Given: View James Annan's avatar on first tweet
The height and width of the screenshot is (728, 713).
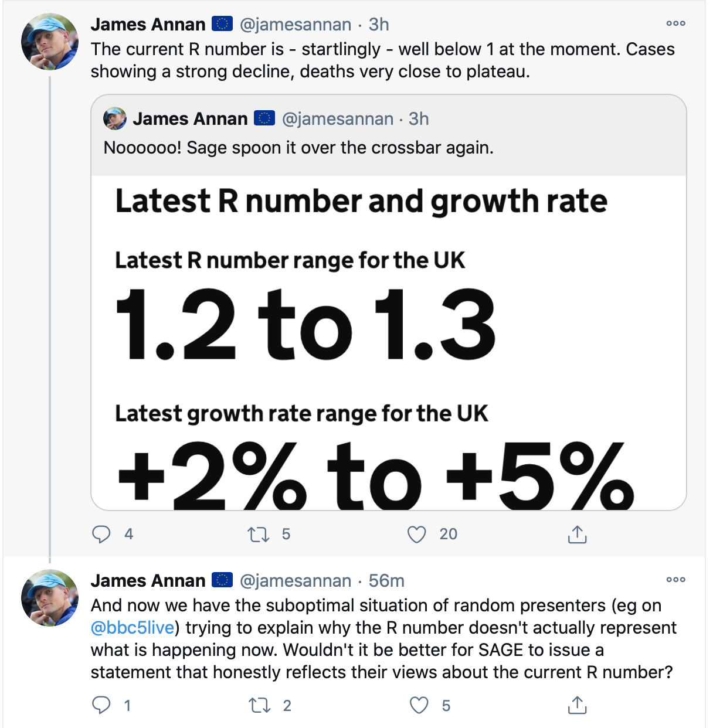Looking at the screenshot, I should click(x=50, y=42).
